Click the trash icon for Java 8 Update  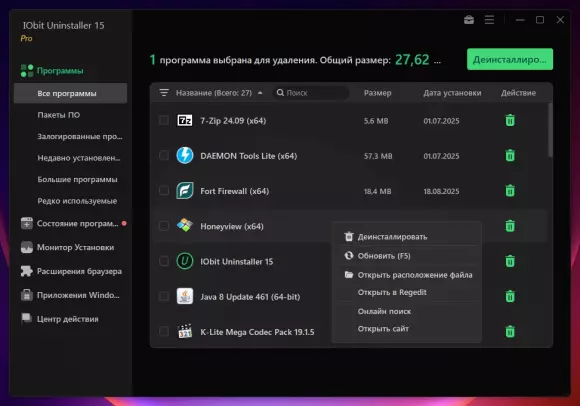pyautogui.click(x=510, y=296)
